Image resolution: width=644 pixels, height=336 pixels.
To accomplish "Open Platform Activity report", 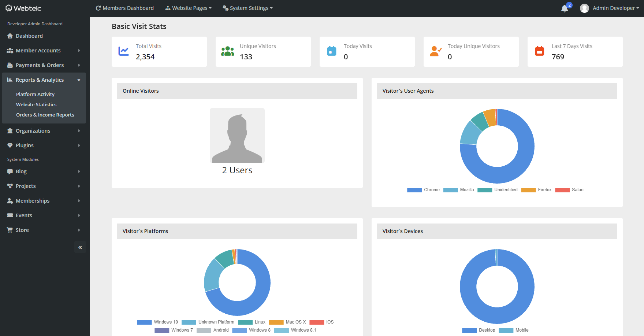I will pyautogui.click(x=35, y=94).
